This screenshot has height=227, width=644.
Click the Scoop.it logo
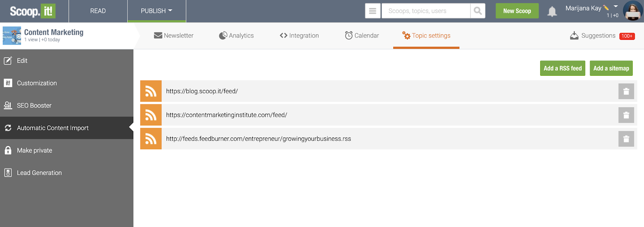click(33, 11)
